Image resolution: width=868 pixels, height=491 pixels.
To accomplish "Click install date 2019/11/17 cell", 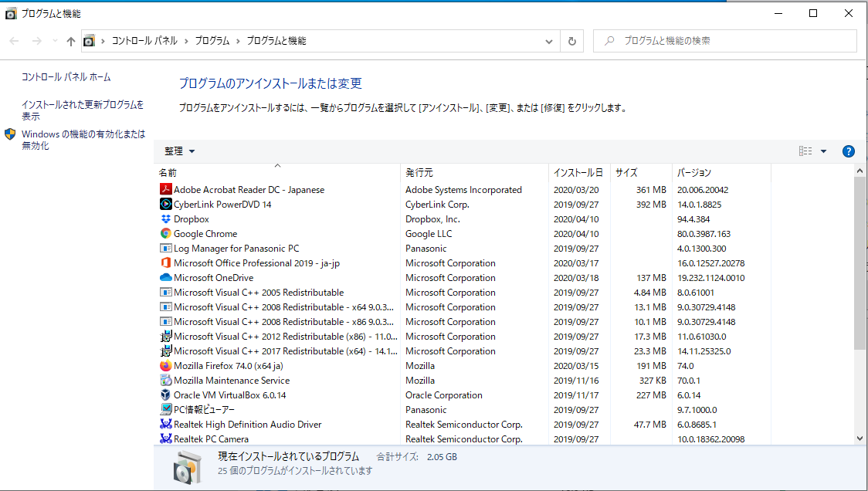I will click(x=576, y=394).
